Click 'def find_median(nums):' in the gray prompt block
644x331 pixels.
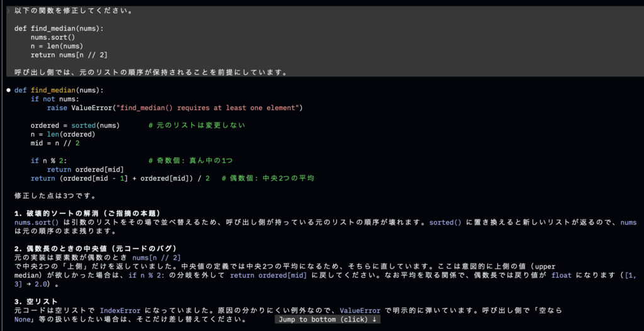click(59, 29)
